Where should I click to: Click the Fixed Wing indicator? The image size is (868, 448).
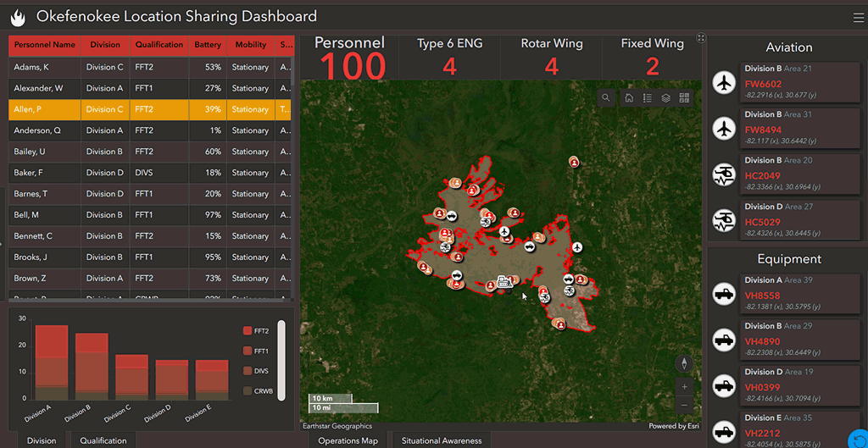click(652, 58)
